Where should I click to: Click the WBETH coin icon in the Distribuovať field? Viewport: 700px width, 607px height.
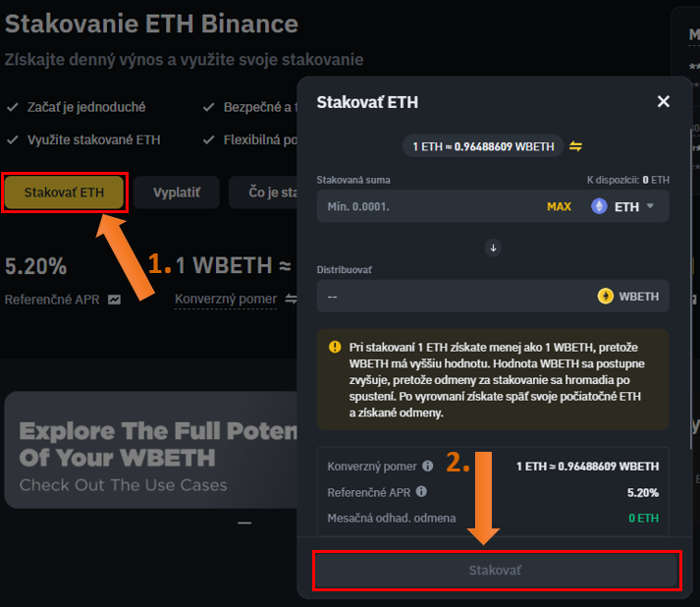pos(606,296)
